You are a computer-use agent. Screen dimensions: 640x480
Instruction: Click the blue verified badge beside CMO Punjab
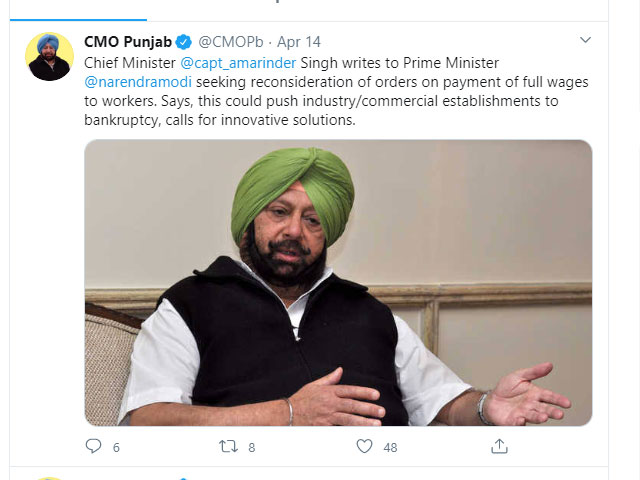(184, 42)
